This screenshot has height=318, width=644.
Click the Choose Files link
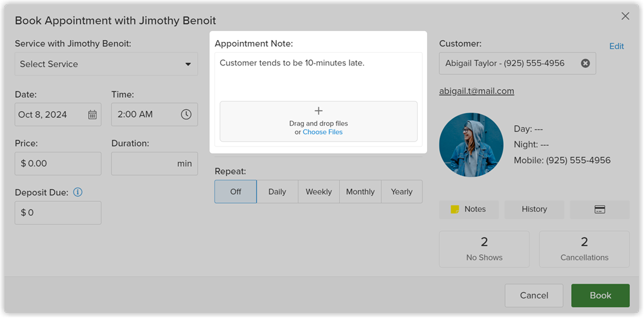[322, 132]
